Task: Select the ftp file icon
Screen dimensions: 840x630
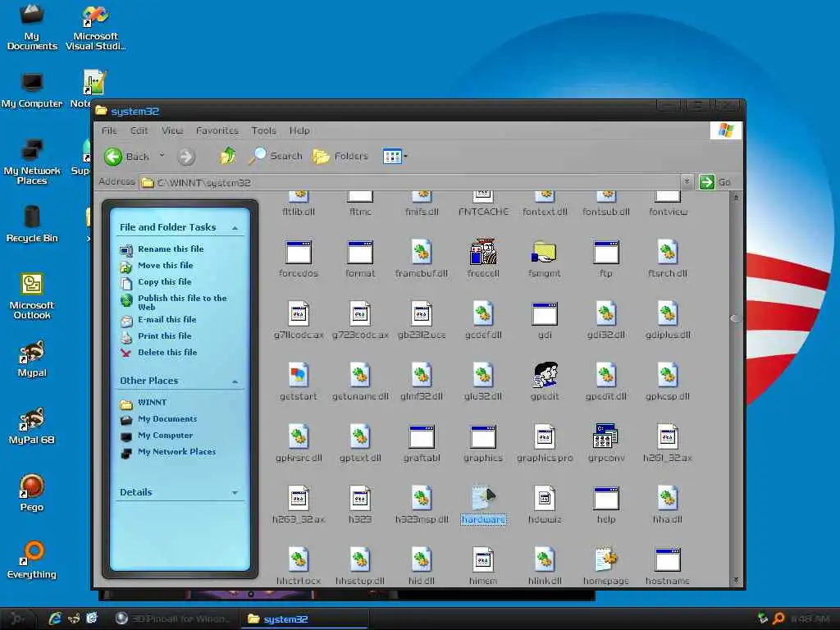Action: [606, 253]
